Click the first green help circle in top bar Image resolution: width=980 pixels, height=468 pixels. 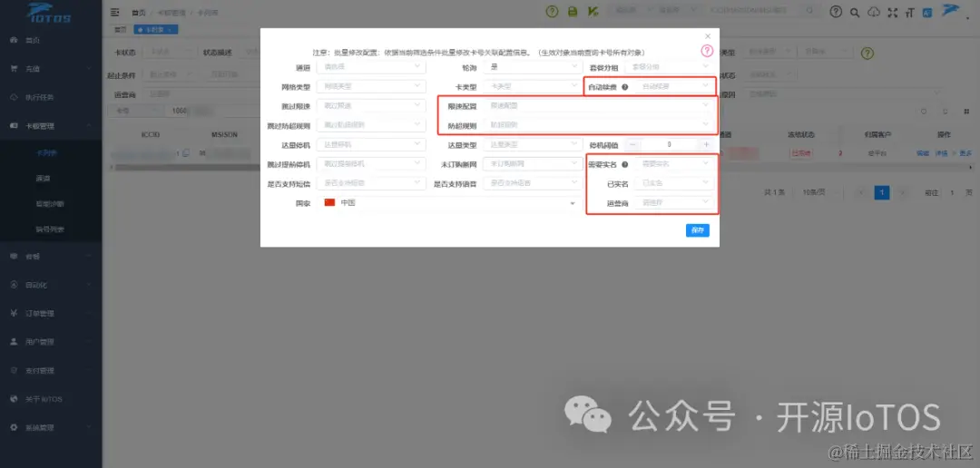[552, 12]
